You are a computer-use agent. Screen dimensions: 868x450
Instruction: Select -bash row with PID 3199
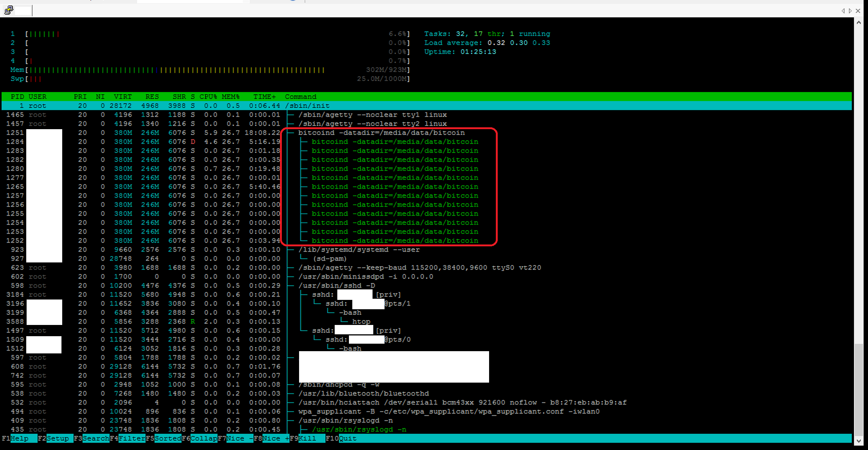(x=427, y=312)
